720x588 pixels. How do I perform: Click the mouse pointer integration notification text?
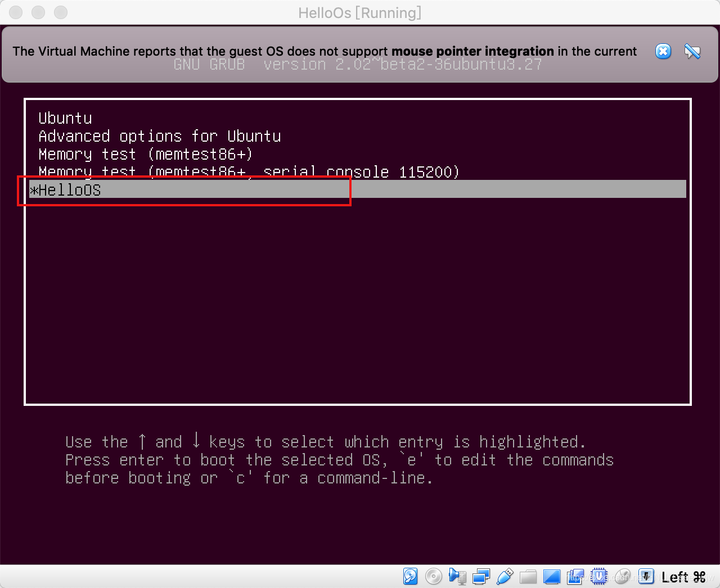[325, 51]
